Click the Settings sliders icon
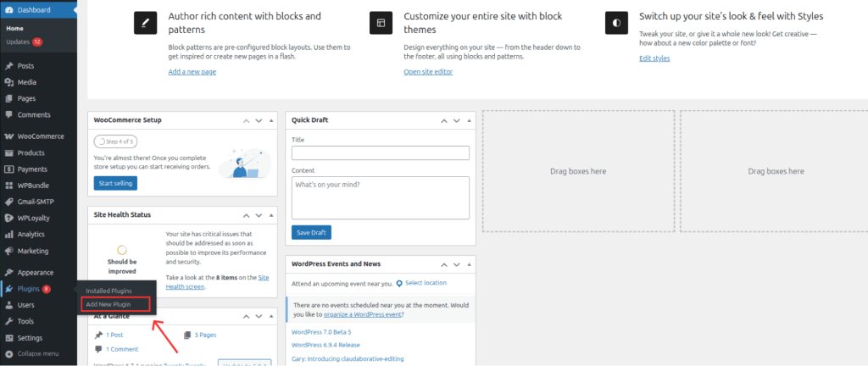Image resolution: width=868 pixels, height=366 pixels. click(x=8, y=338)
